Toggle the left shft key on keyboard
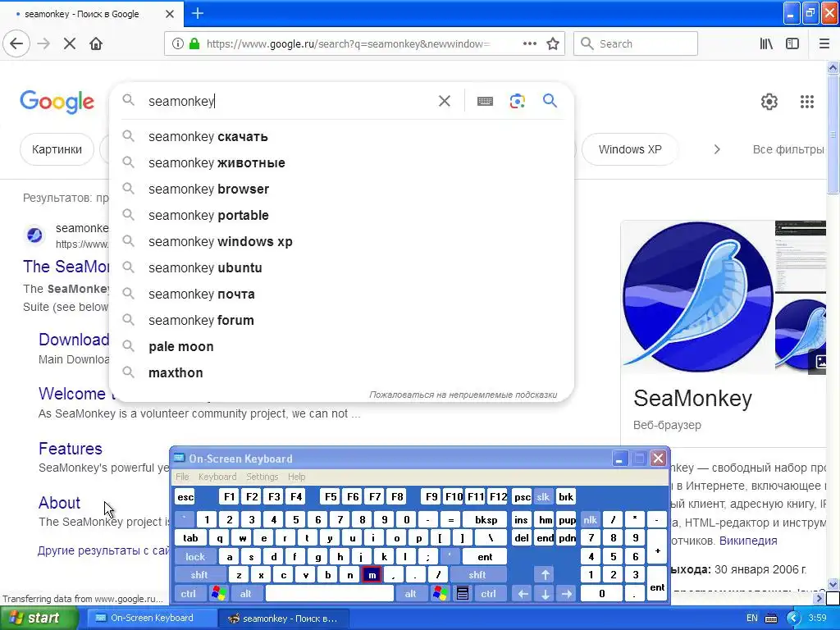 [x=199, y=575]
